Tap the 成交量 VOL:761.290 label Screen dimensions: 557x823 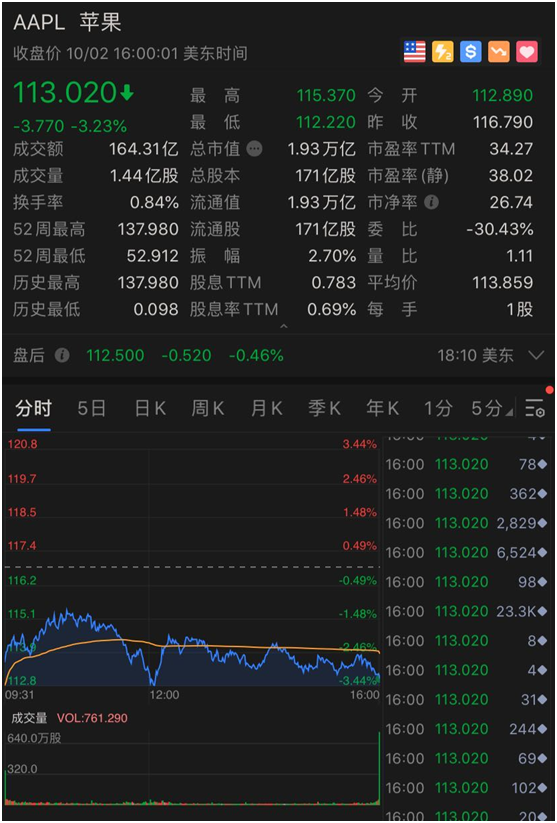69,718
